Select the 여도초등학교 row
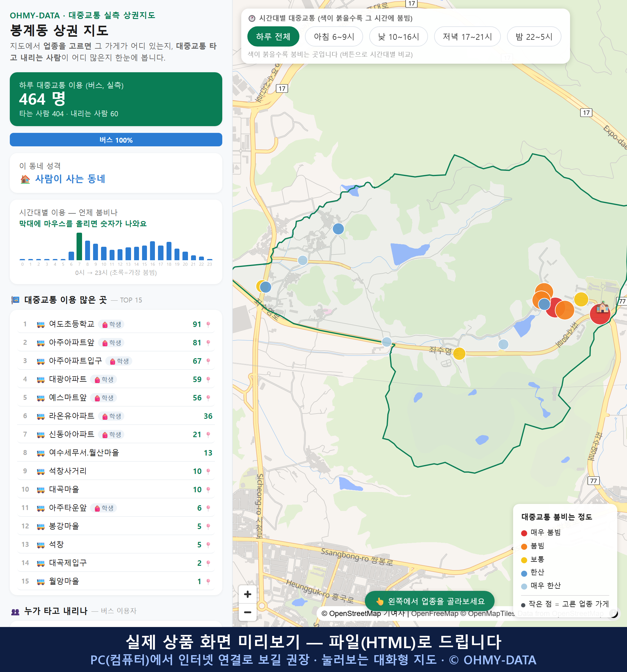 click(x=116, y=324)
